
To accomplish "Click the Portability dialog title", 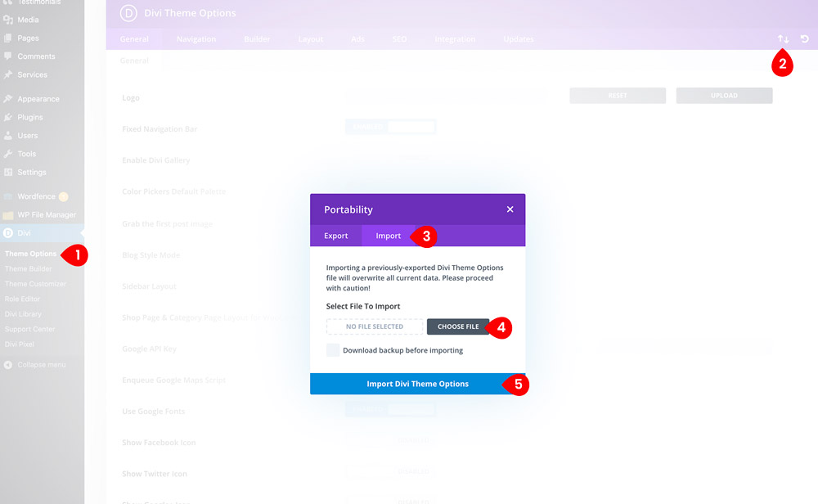I will click(x=348, y=209).
